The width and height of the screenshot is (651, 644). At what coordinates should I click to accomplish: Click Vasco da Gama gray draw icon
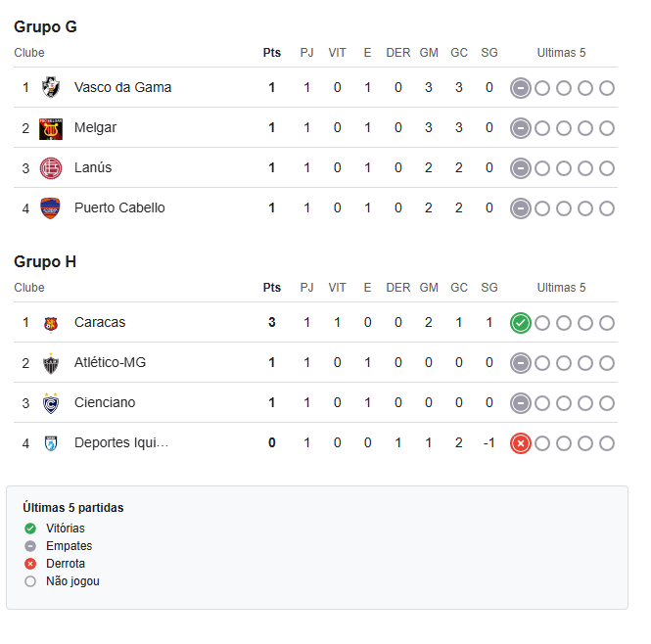pos(520,88)
